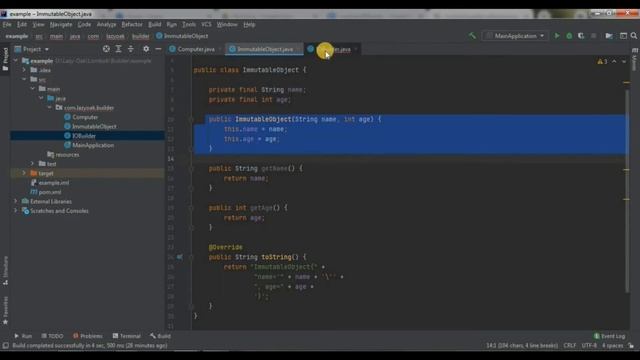Go to next highlighted error arrow
This screenshot has height=360, width=640.
[624, 62]
